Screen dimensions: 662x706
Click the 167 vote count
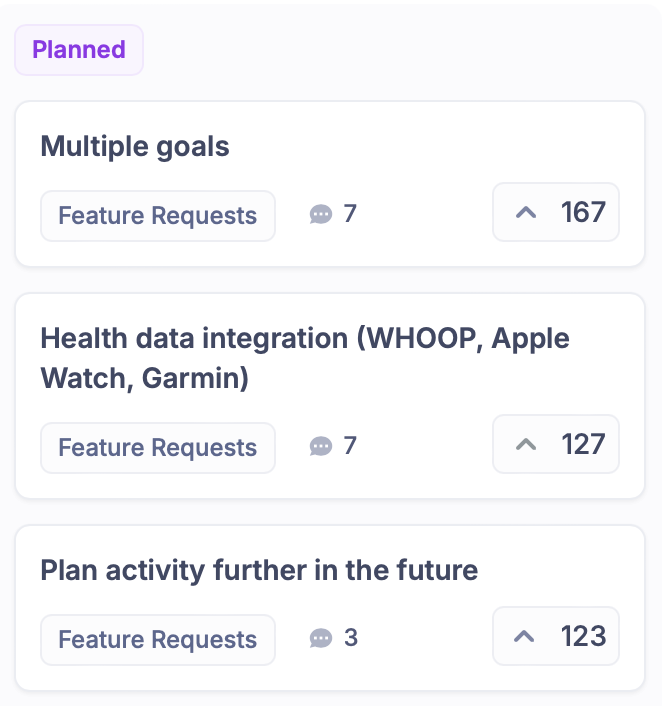tap(584, 212)
